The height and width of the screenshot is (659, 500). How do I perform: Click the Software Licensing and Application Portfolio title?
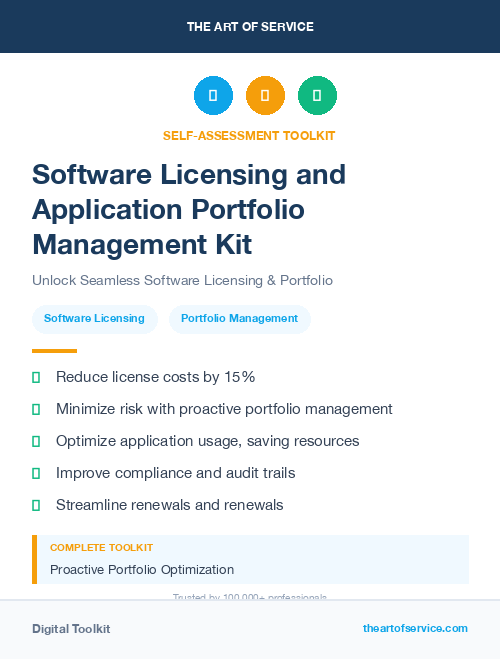[189, 209]
